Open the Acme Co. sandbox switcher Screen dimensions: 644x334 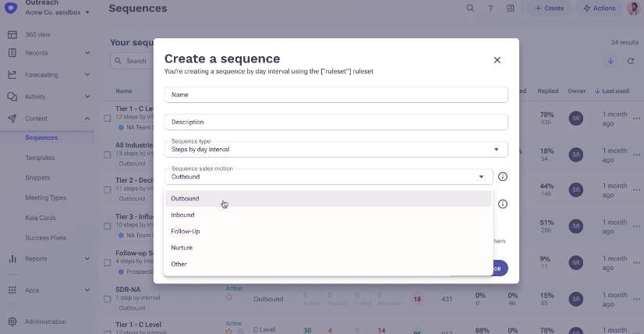click(x=58, y=12)
